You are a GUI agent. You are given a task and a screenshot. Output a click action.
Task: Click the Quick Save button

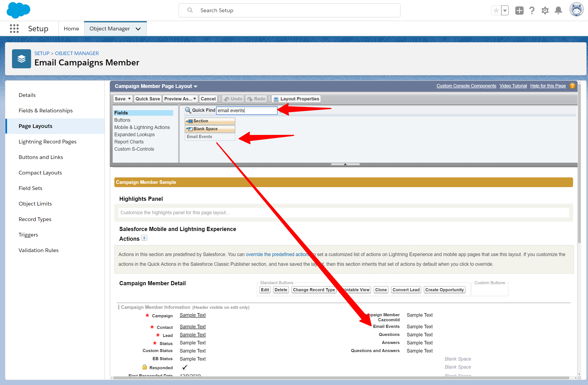148,99
